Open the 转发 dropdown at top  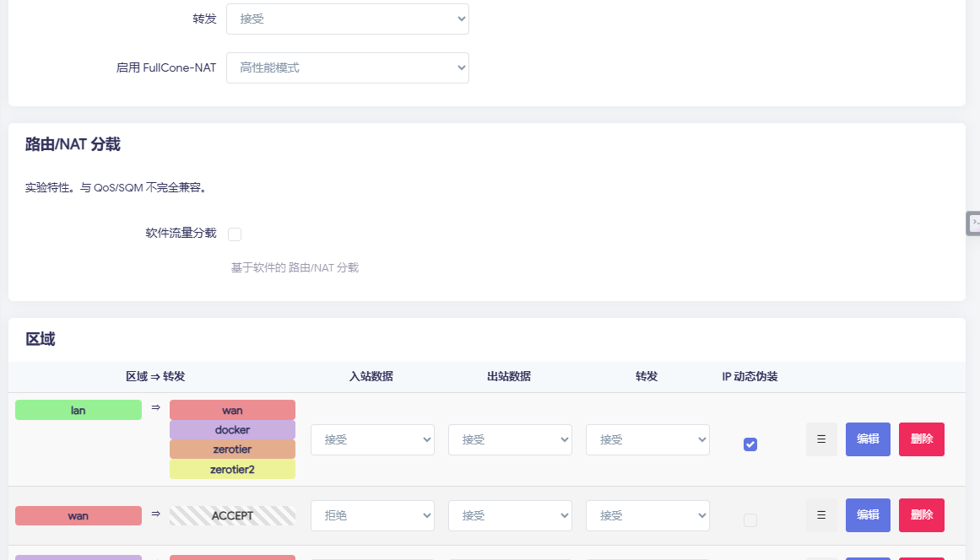(x=347, y=19)
